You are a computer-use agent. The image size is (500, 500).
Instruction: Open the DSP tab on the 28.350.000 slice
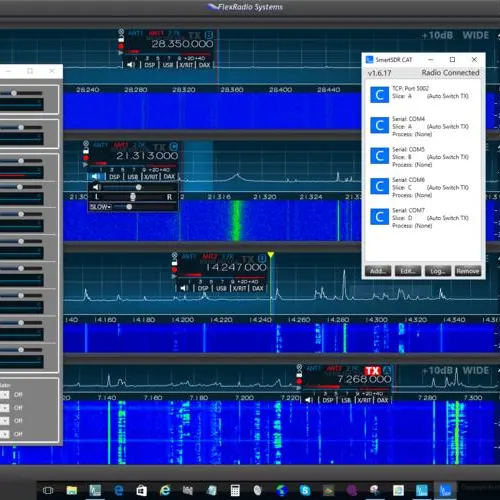[x=150, y=65]
